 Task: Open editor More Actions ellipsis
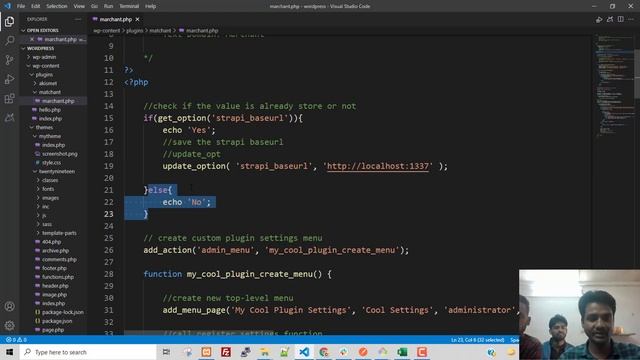(631, 19)
